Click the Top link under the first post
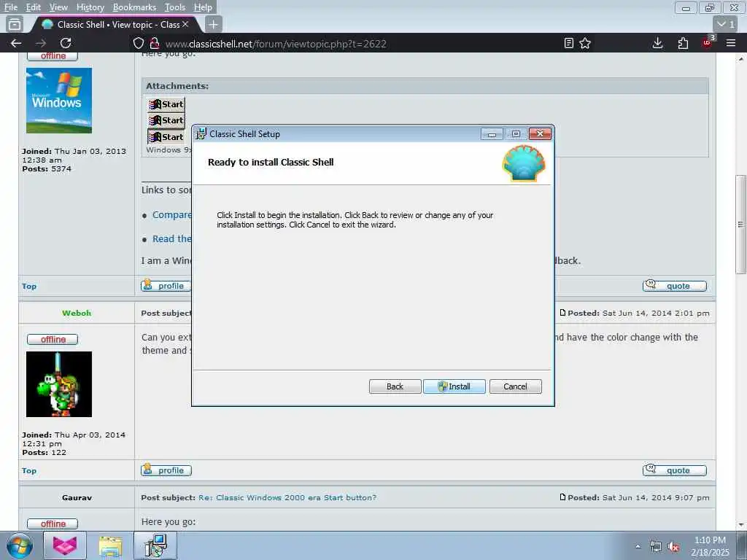Image resolution: width=747 pixels, height=560 pixels. 29,286
